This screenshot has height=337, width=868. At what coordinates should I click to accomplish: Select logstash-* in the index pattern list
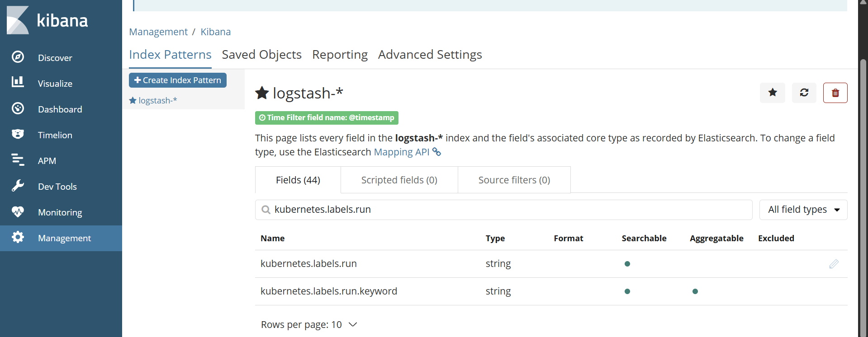click(x=157, y=101)
